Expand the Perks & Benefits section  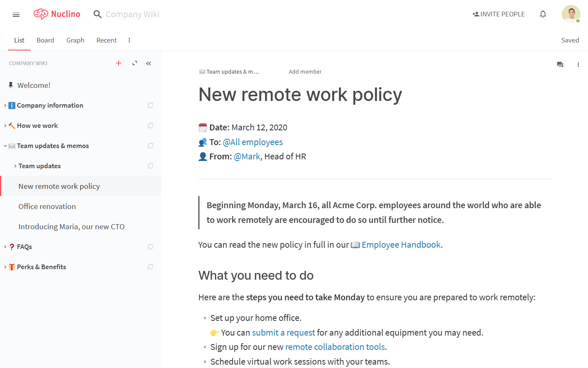point(5,267)
